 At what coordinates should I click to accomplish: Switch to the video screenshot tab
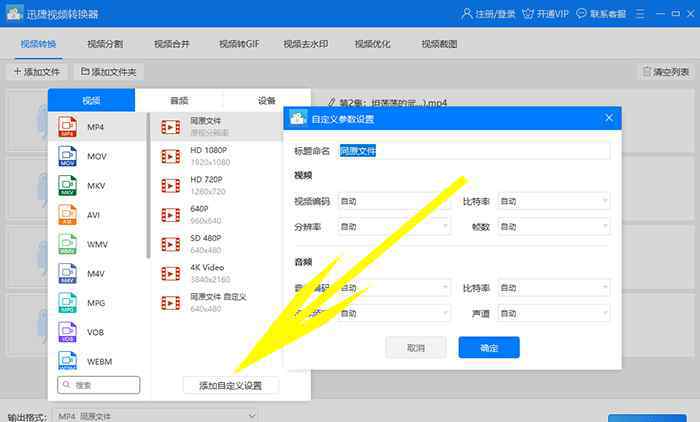tap(439, 44)
